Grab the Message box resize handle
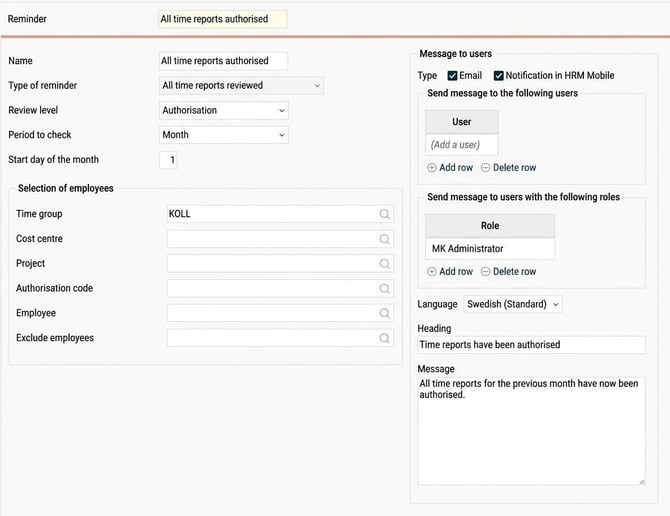The image size is (670, 516). (642, 481)
